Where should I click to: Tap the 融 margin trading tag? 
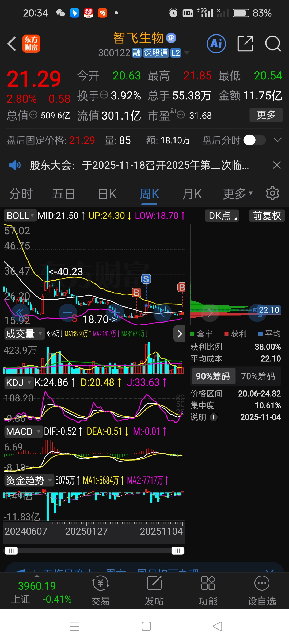[x=136, y=53]
